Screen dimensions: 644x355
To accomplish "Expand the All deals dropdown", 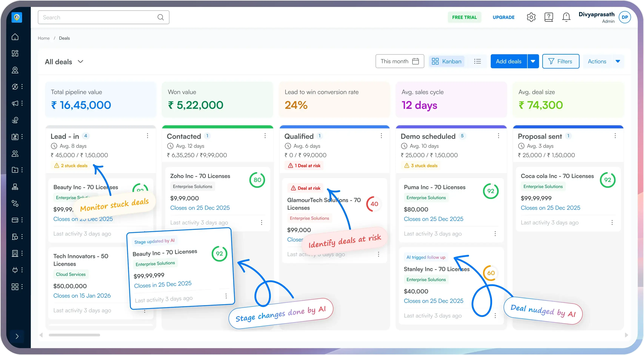I will [80, 62].
